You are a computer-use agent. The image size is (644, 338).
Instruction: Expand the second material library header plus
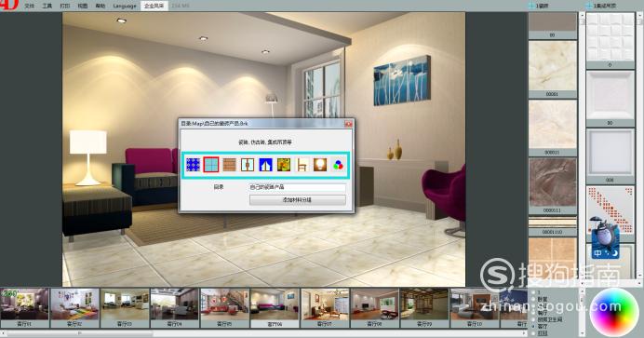click(589, 6)
